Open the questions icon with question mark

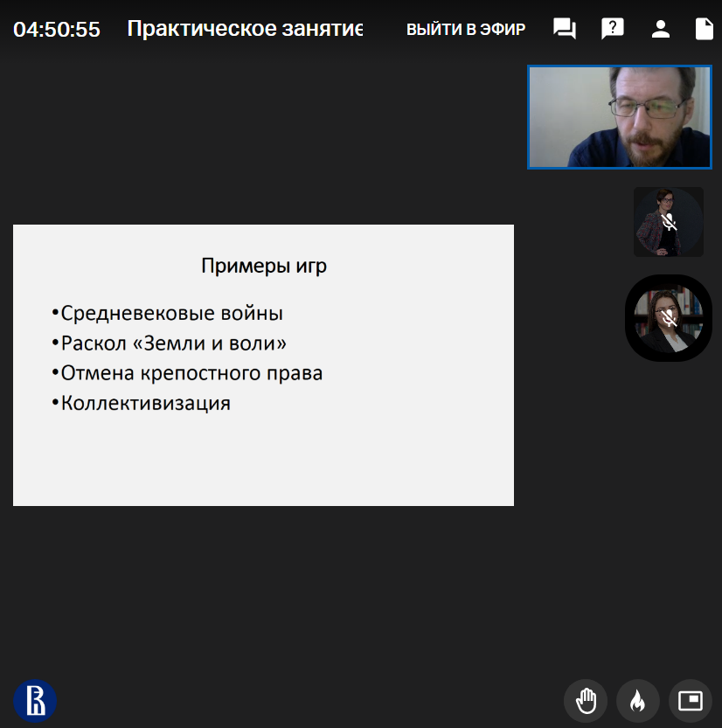(613, 29)
